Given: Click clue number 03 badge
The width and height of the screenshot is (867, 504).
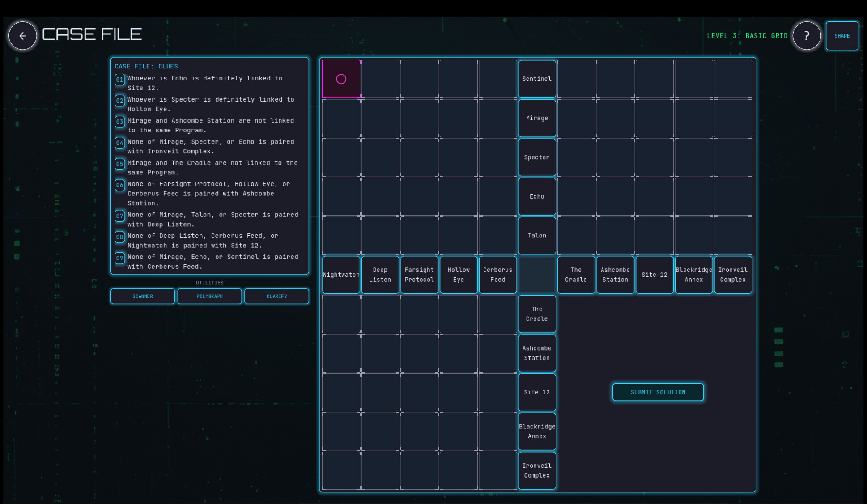Looking at the screenshot, I should coord(119,122).
